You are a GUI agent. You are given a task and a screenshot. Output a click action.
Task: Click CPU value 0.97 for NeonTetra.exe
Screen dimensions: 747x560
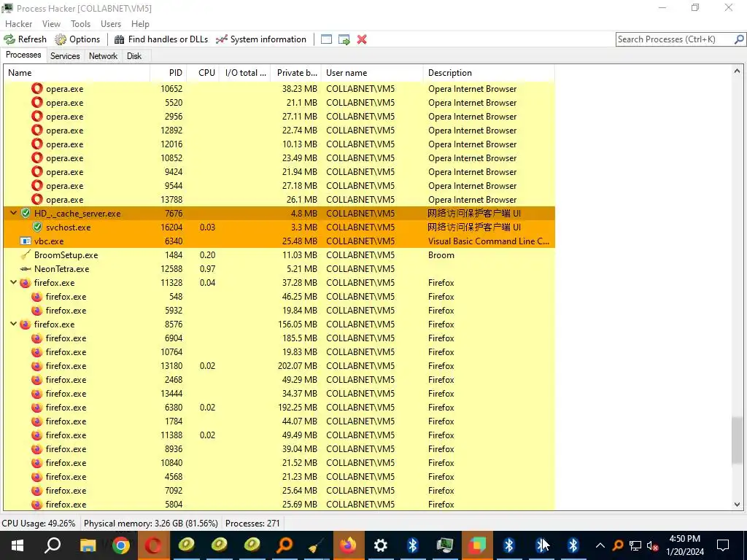208,268
